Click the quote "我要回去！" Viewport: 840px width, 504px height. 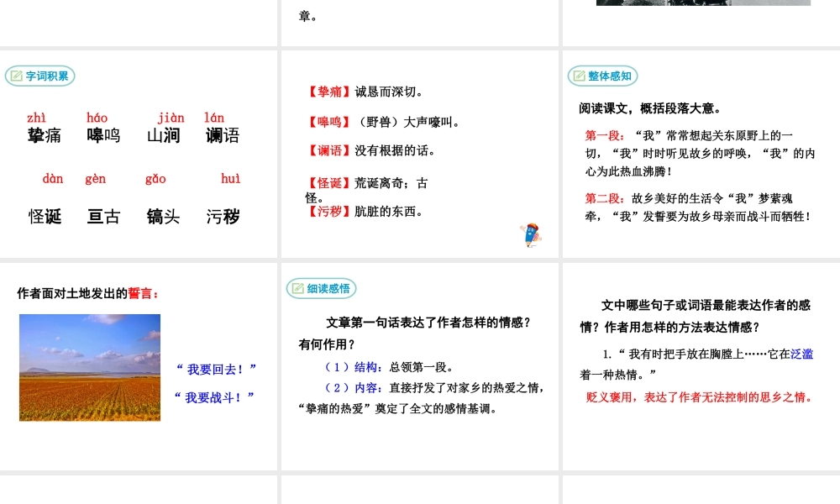click(x=216, y=369)
